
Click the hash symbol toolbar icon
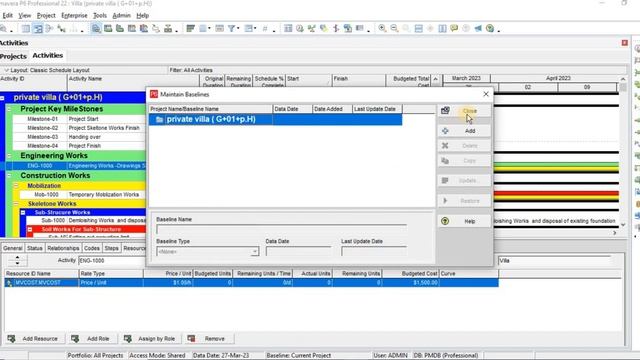coord(265,28)
